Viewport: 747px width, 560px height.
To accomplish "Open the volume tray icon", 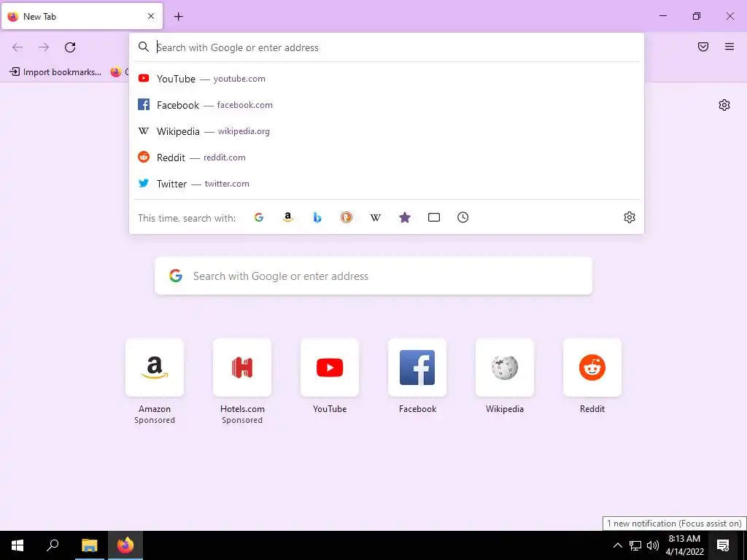I will click(653, 545).
